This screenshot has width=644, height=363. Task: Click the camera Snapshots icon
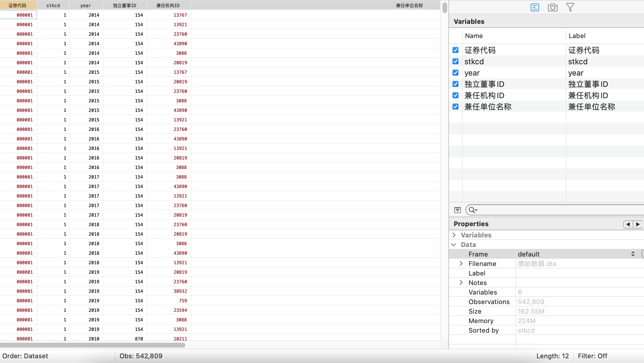click(552, 7)
